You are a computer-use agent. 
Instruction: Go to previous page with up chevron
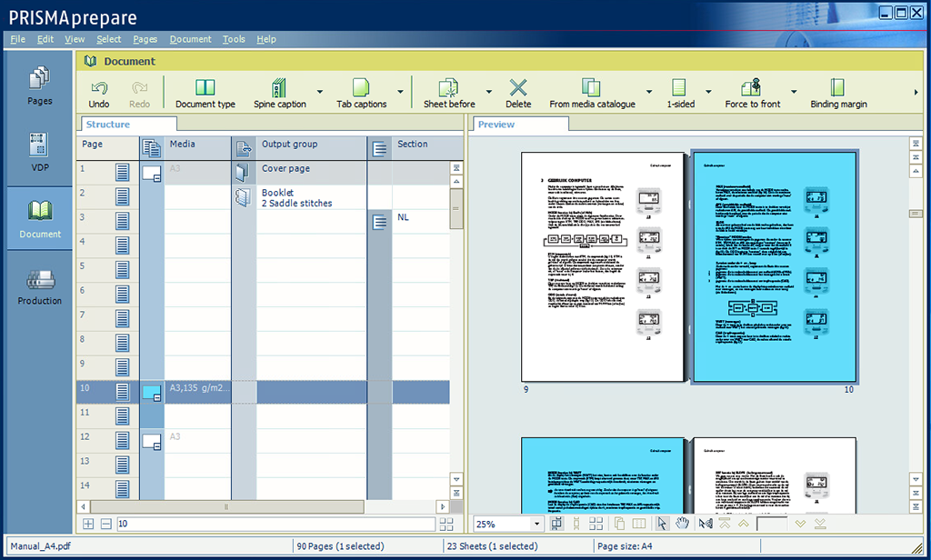coord(744,523)
